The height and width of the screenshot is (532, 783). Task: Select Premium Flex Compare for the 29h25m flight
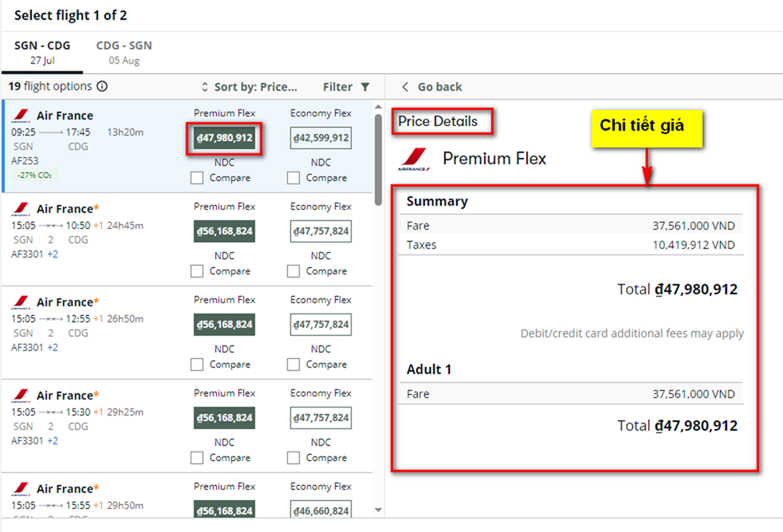coord(197,458)
